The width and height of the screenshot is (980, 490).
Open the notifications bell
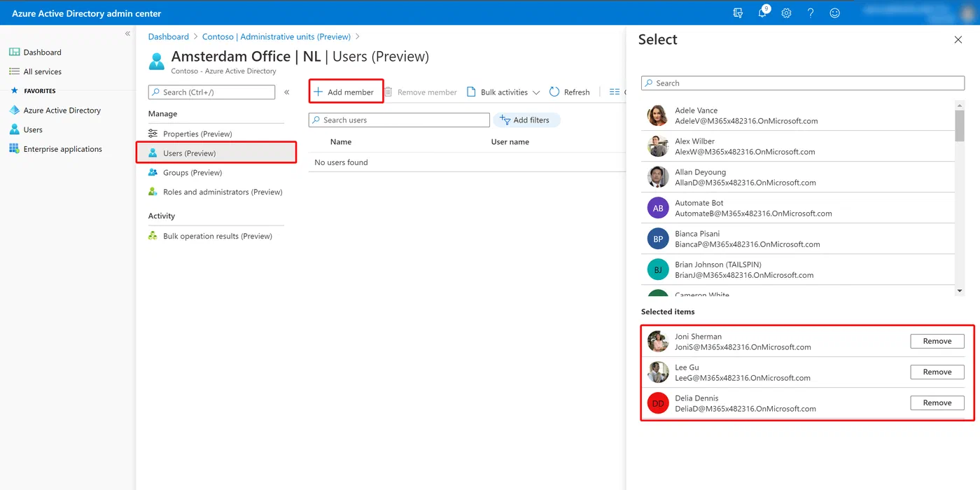(x=762, y=12)
